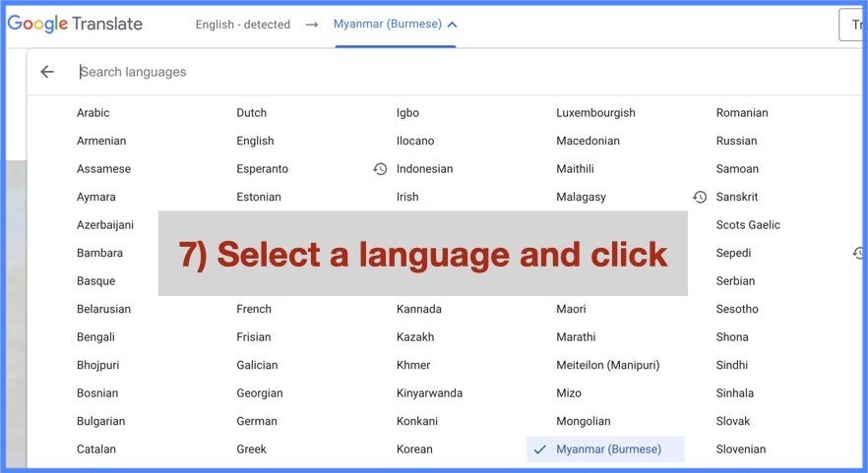
Task: Select Scots Gaelic language
Action: pos(748,225)
